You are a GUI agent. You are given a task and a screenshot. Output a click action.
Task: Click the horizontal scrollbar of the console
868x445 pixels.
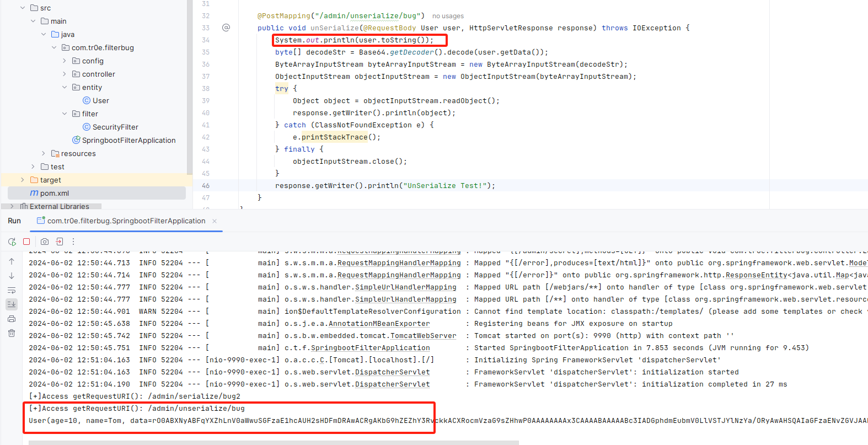(274, 442)
